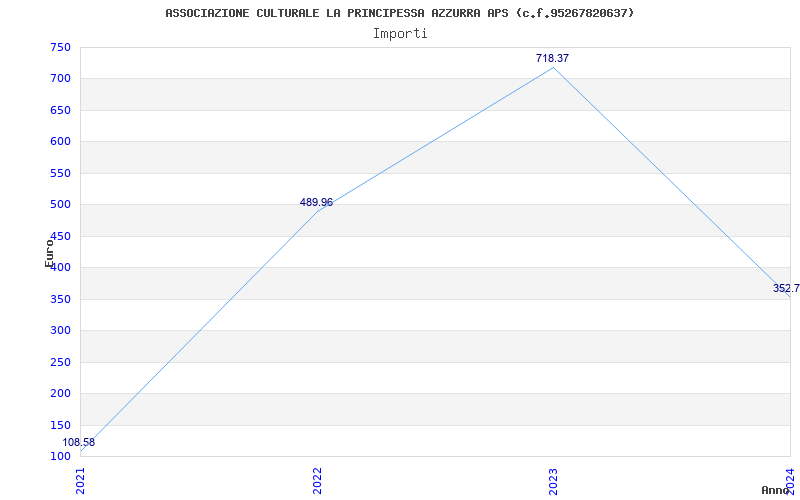Click the 489.96 data label
Viewport: 800px width, 500px height.
(x=316, y=202)
